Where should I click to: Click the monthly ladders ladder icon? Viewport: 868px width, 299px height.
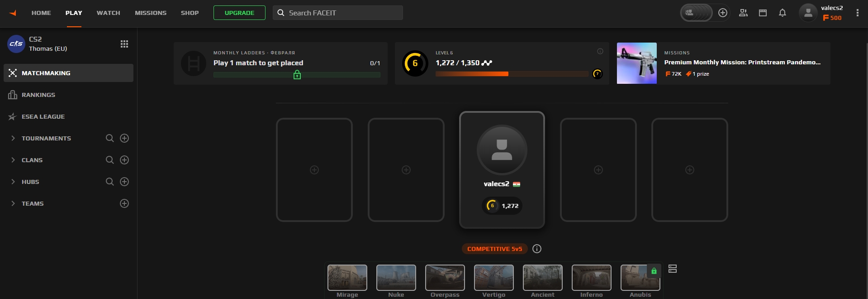(194, 63)
